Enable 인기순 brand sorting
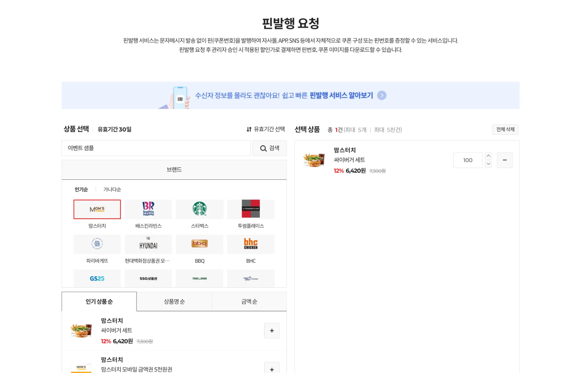This screenshot has width=588, height=373. tap(81, 189)
